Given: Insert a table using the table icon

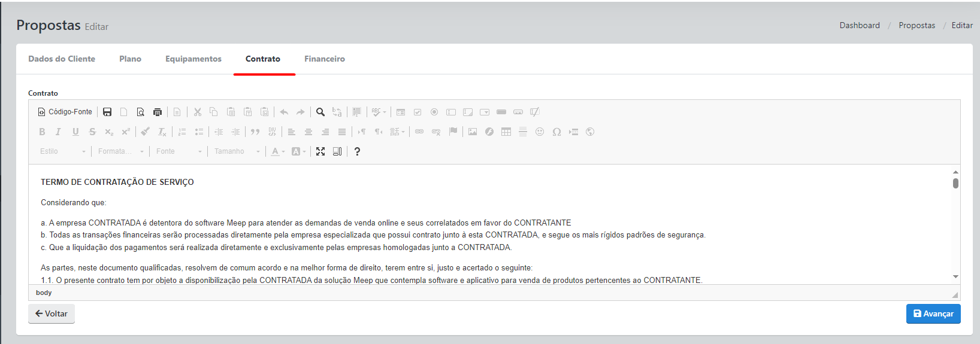Looking at the screenshot, I should click(x=506, y=132).
